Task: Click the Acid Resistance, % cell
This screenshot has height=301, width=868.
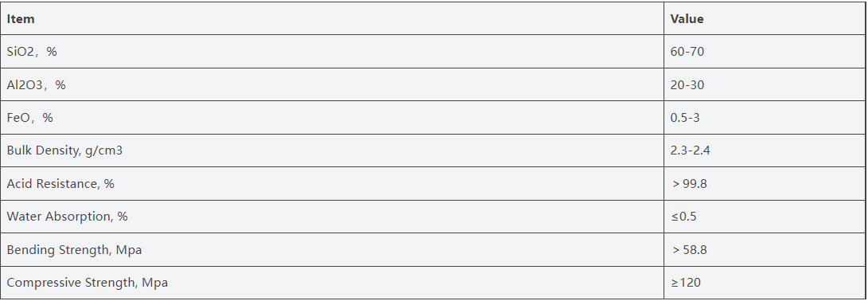Action: [332, 183]
